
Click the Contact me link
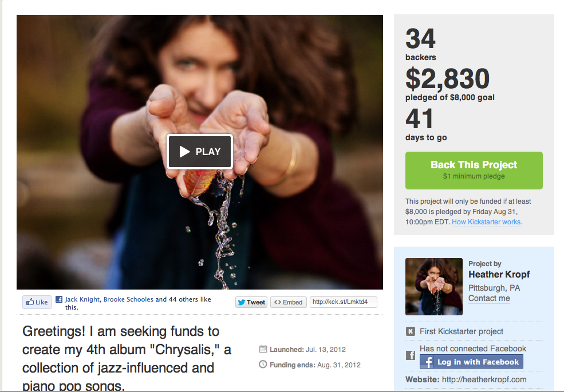[x=489, y=298]
